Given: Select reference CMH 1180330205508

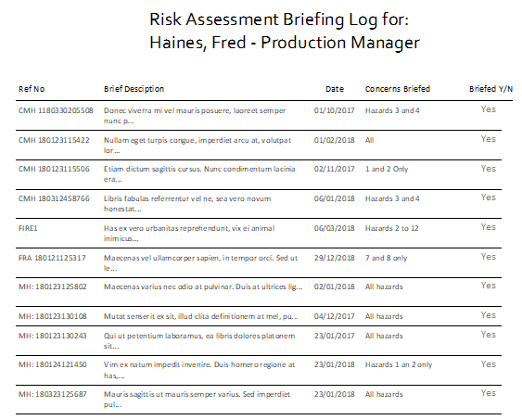Looking at the screenshot, I should [56, 110].
